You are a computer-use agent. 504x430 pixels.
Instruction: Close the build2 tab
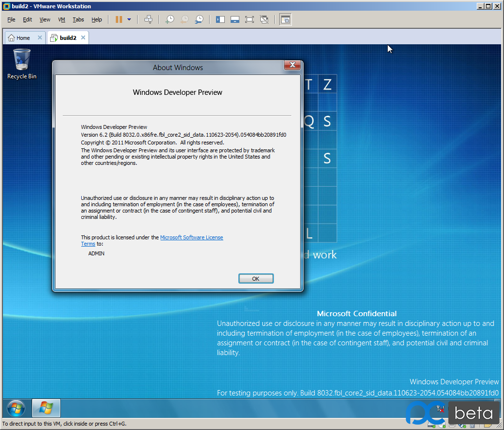tap(83, 37)
